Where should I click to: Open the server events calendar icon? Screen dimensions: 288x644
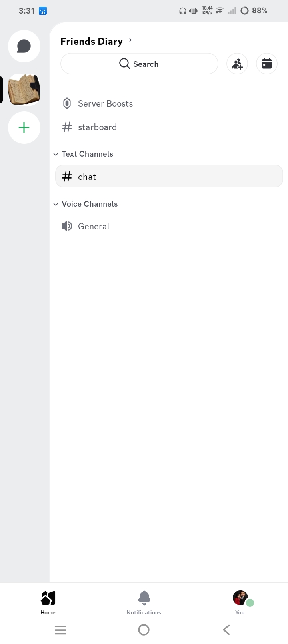coord(267,64)
